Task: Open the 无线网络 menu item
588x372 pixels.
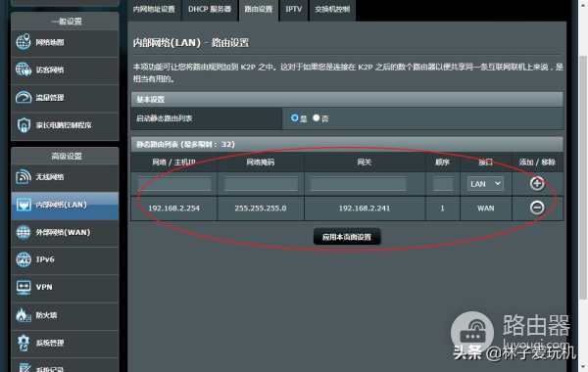Action: [66, 177]
